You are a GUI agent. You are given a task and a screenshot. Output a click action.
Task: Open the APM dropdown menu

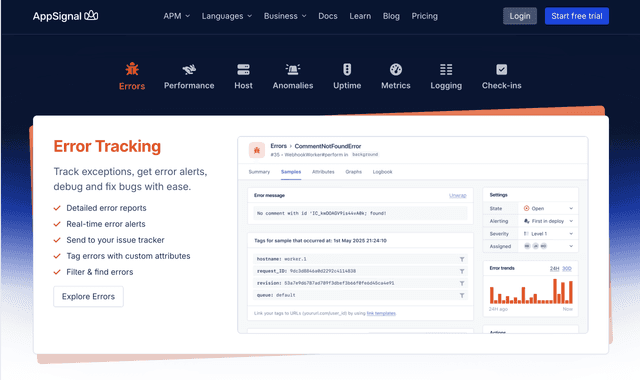pyautogui.click(x=176, y=16)
